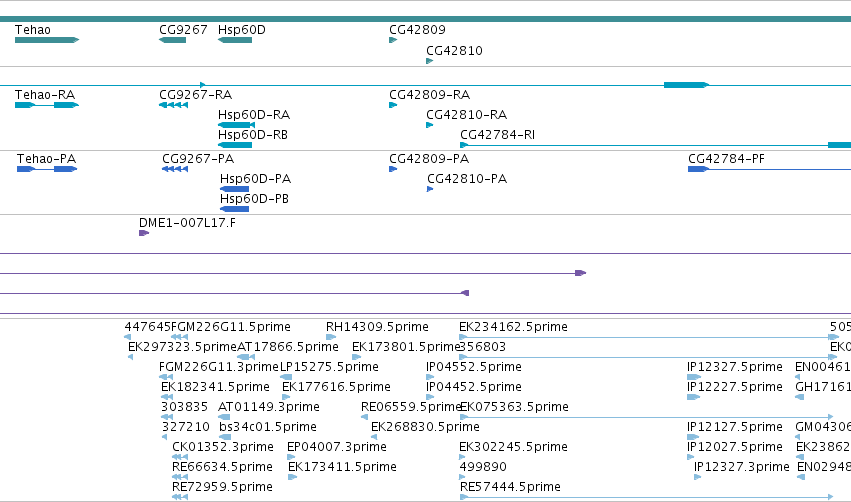
Task: Click the AT01149.3prime EST label
Action: (269, 406)
